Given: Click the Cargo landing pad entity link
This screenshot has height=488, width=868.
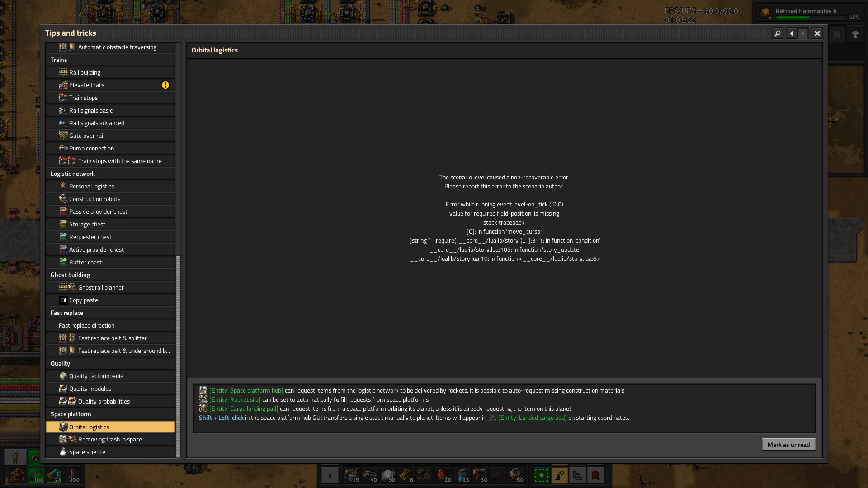Looking at the screenshot, I should coord(243,408).
